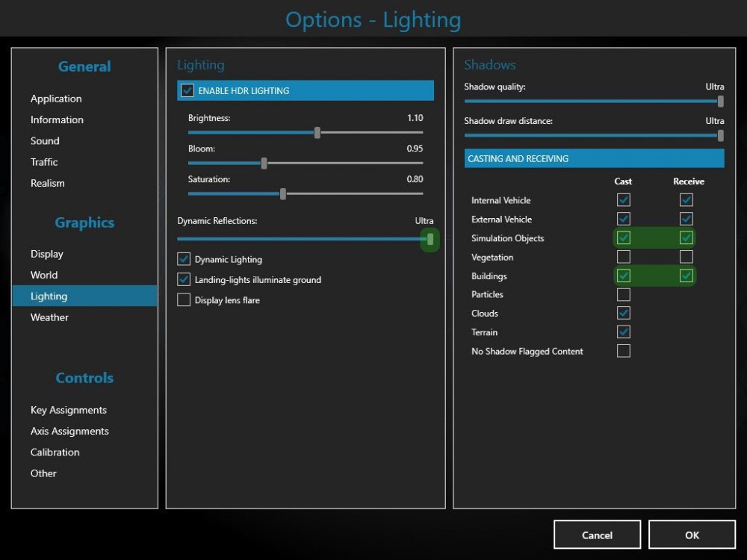747x560 pixels.
Task: Click the General section heading
Action: (x=84, y=66)
